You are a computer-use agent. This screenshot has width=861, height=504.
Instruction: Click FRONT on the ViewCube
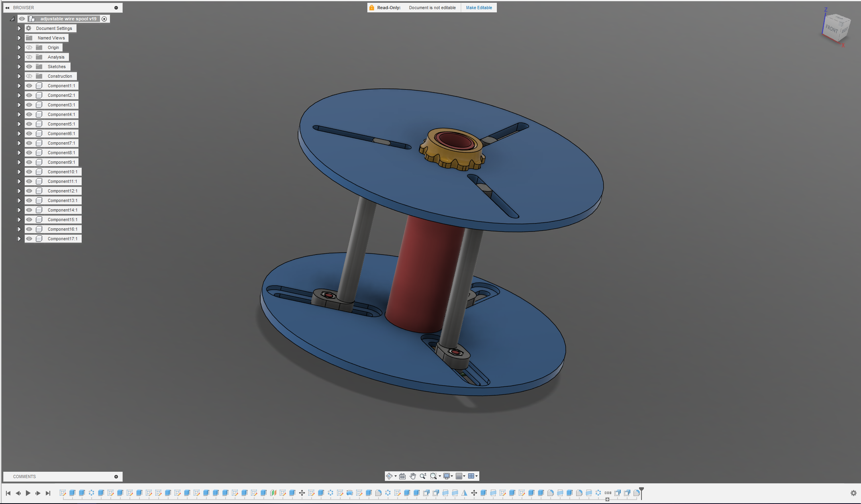831,29
